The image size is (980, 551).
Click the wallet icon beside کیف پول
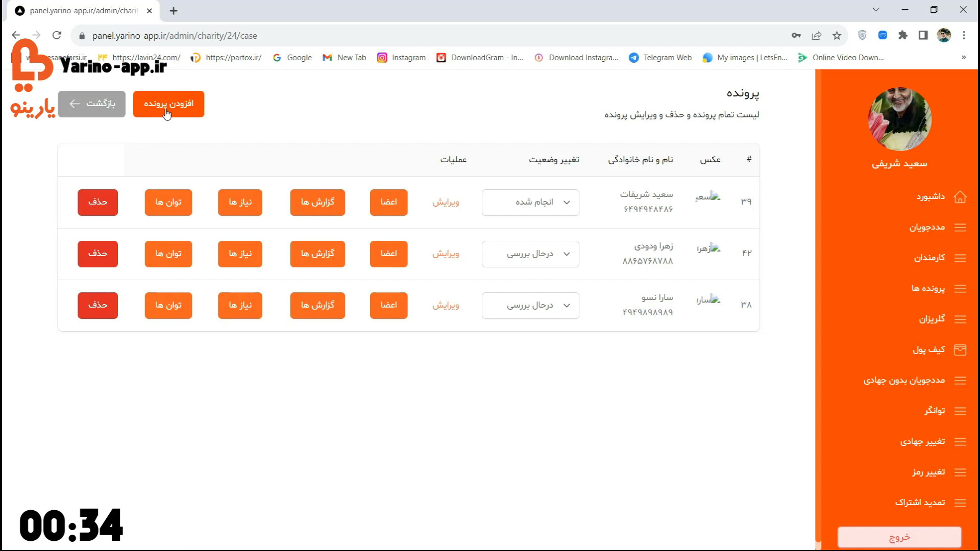960,350
